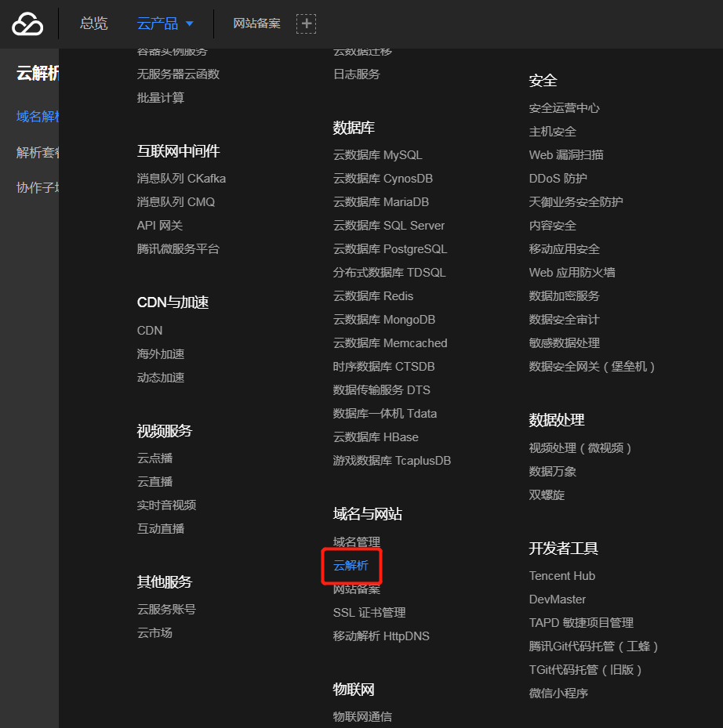The height and width of the screenshot is (728, 723).
Task: Open 游戏数据库 TcaplusDB
Action: pyautogui.click(x=392, y=461)
